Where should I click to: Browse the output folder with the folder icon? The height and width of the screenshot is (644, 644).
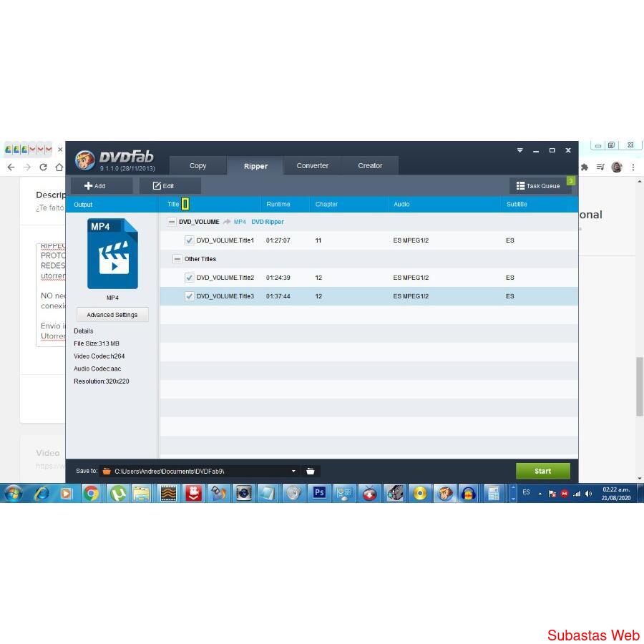pyautogui.click(x=311, y=471)
